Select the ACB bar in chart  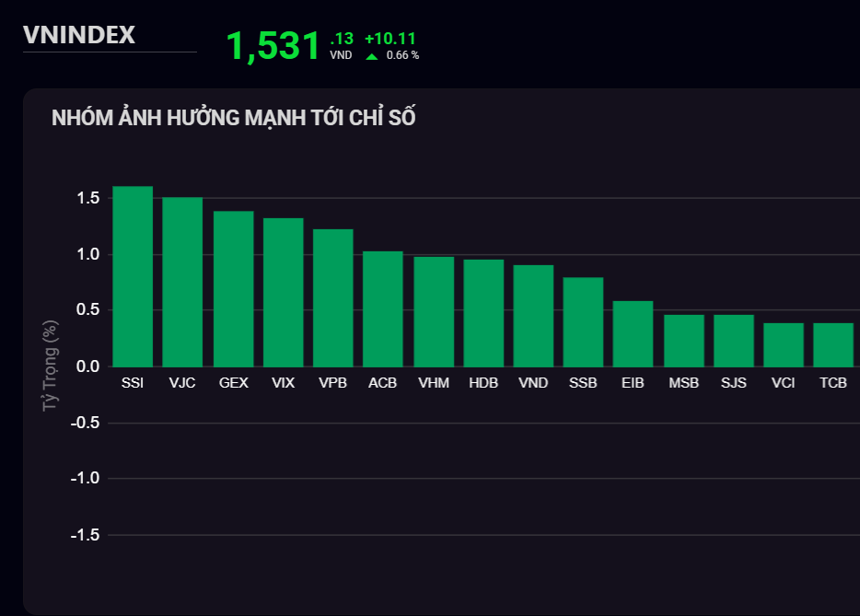[383, 308]
